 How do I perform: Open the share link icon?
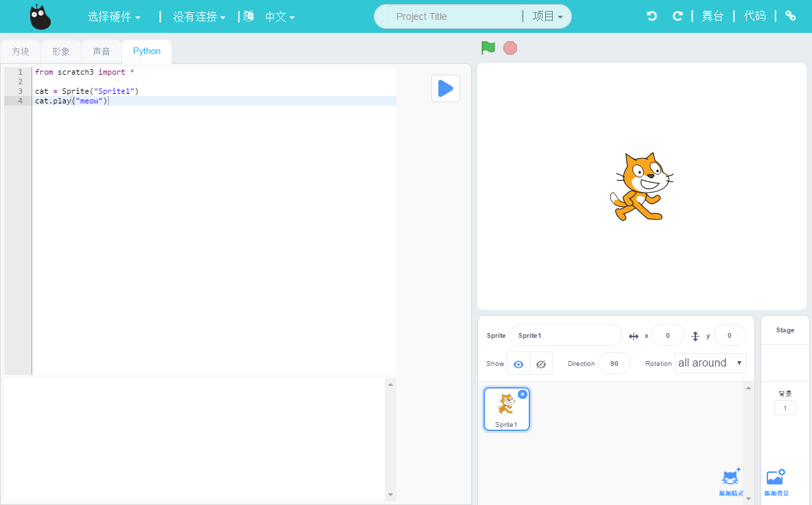[x=790, y=16]
